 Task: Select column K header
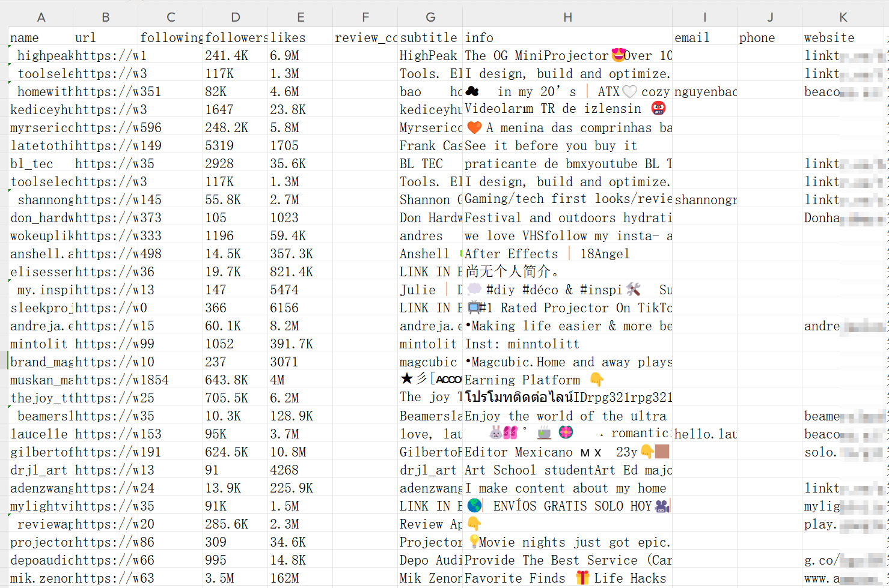pos(843,17)
